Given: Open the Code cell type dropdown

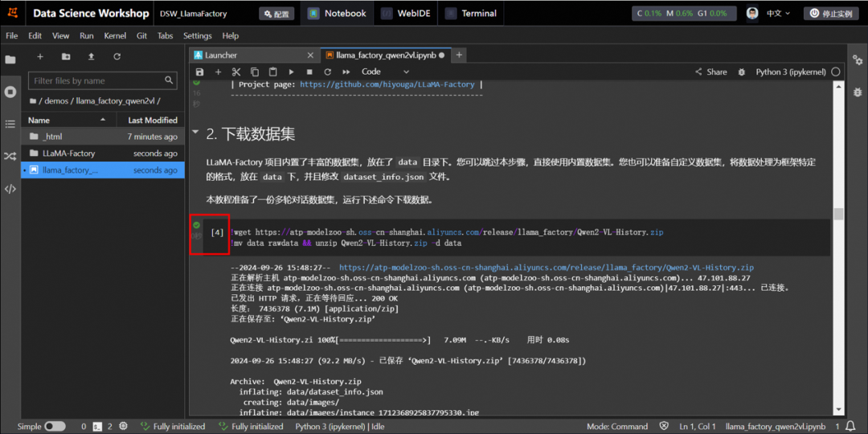Looking at the screenshot, I should [385, 72].
